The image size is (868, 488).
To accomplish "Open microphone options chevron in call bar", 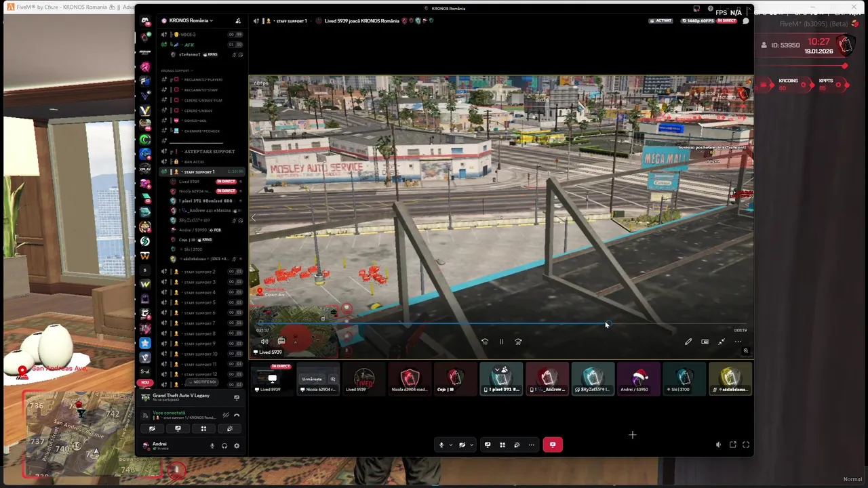I will click(450, 445).
